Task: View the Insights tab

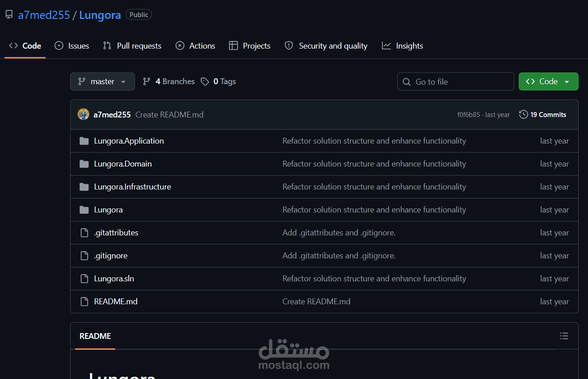Action: [403, 46]
